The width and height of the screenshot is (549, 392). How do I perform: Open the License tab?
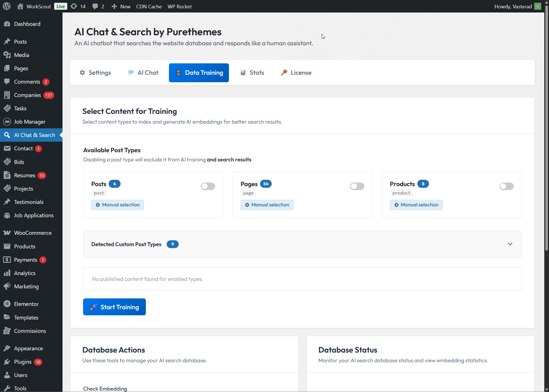coord(296,73)
